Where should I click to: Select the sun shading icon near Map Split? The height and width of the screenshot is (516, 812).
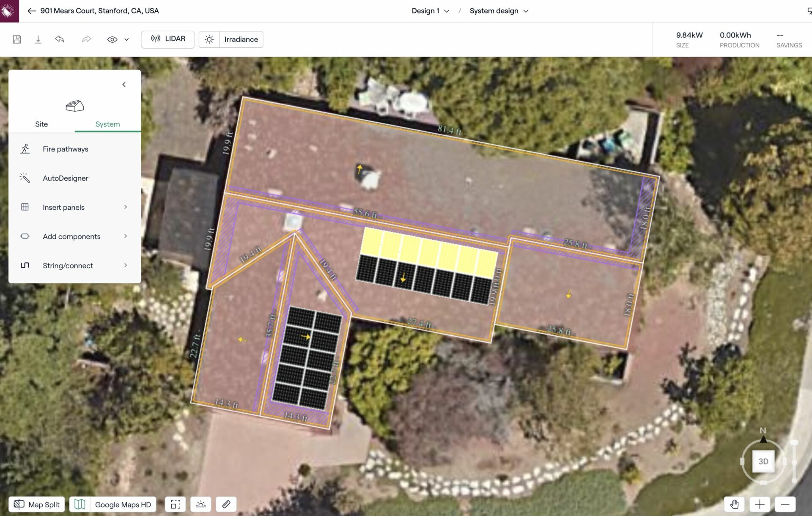[x=200, y=504]
